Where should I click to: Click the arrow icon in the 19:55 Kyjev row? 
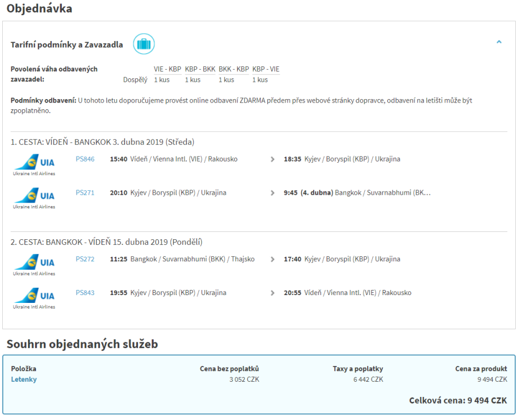coord(273,293)
